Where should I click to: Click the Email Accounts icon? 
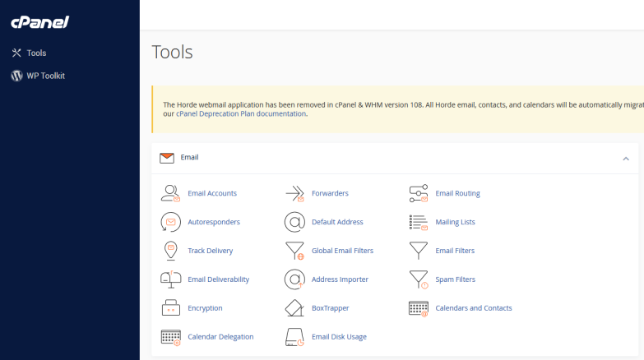click(x=170, y=193)
